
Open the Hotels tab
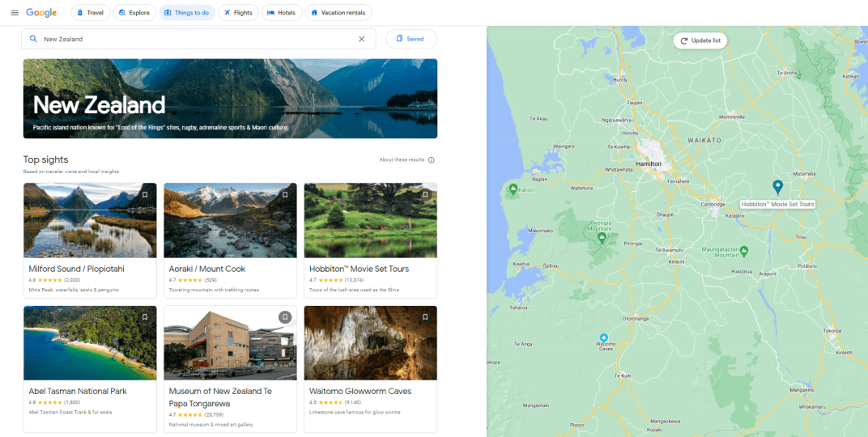(282, 13)
